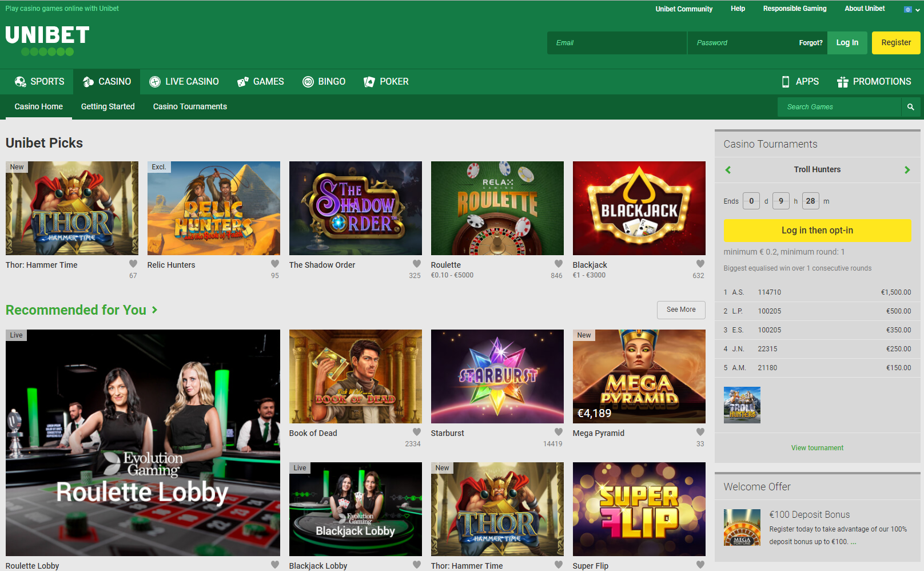
Task: Open Unibet Community link
Action: (684, 9)
